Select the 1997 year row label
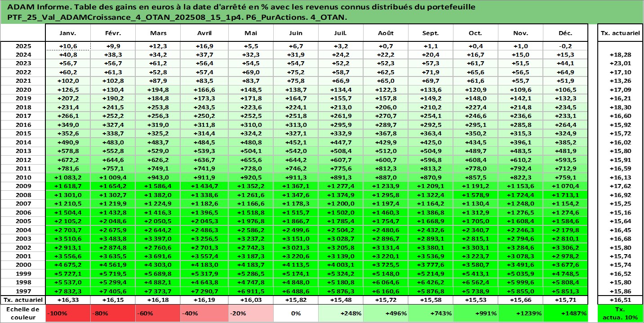 (x=23, y=291)
